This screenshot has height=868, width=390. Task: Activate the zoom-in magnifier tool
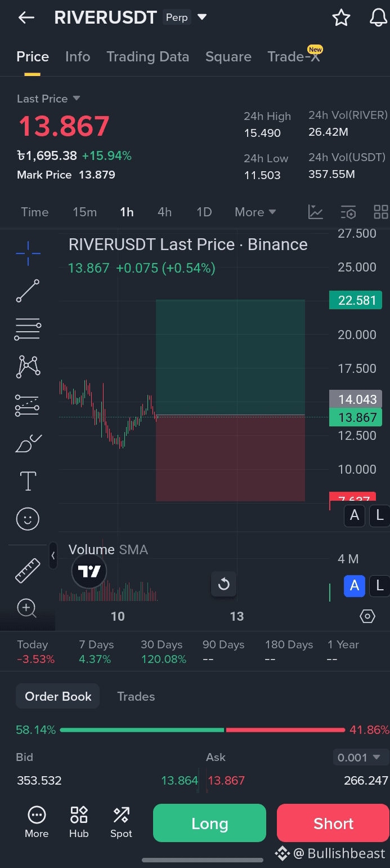tap(26, 608)
